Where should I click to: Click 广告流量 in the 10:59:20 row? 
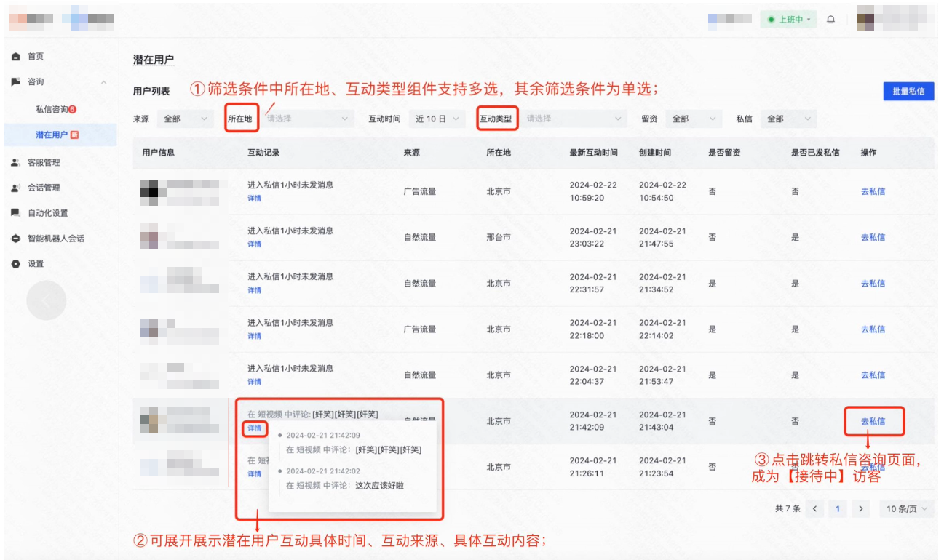click(x=420, y=192)
